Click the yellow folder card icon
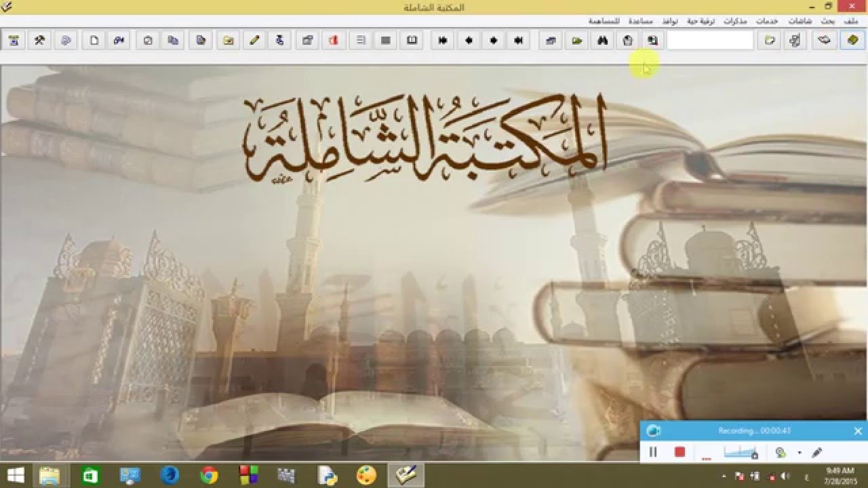Viewport: 868px width, 488px height. [229, 41]
